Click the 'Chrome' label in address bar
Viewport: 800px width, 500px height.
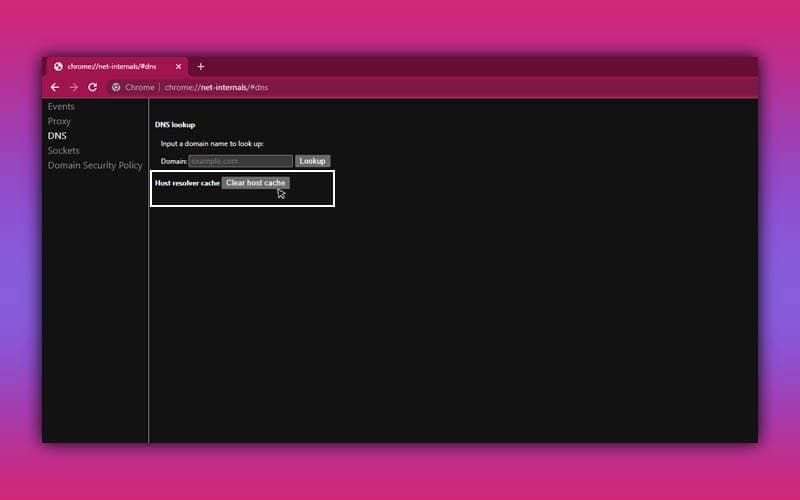click(x=140, y=87)
